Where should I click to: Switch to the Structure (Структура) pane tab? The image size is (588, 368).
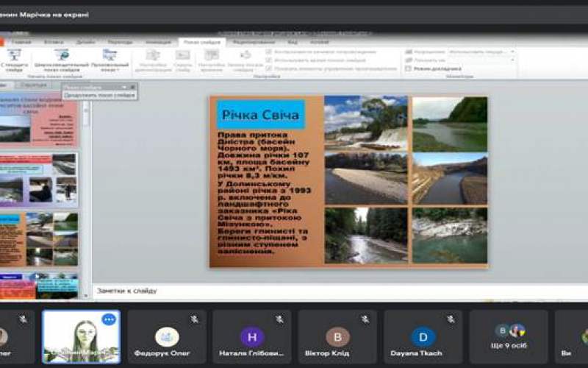[x=34, y=85]
